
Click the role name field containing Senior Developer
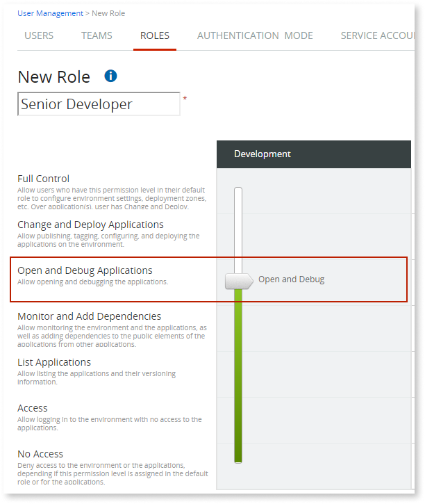(99, 104)
